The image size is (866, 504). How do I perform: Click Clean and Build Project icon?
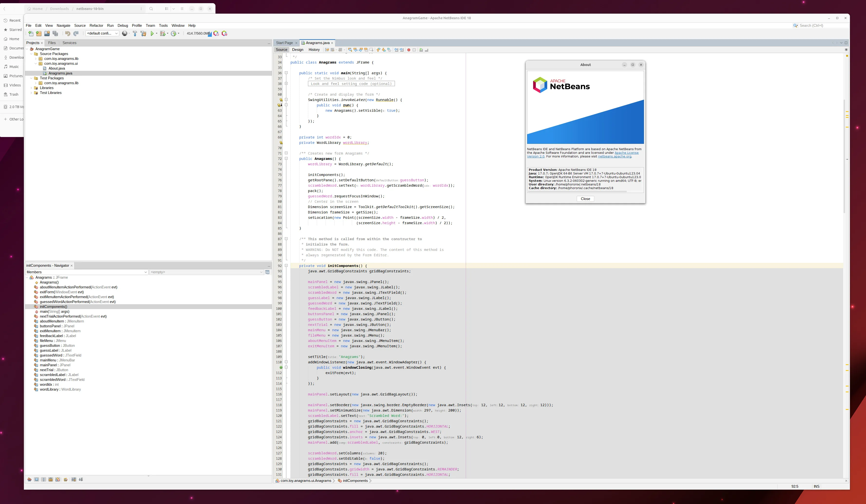coord(143,33)
